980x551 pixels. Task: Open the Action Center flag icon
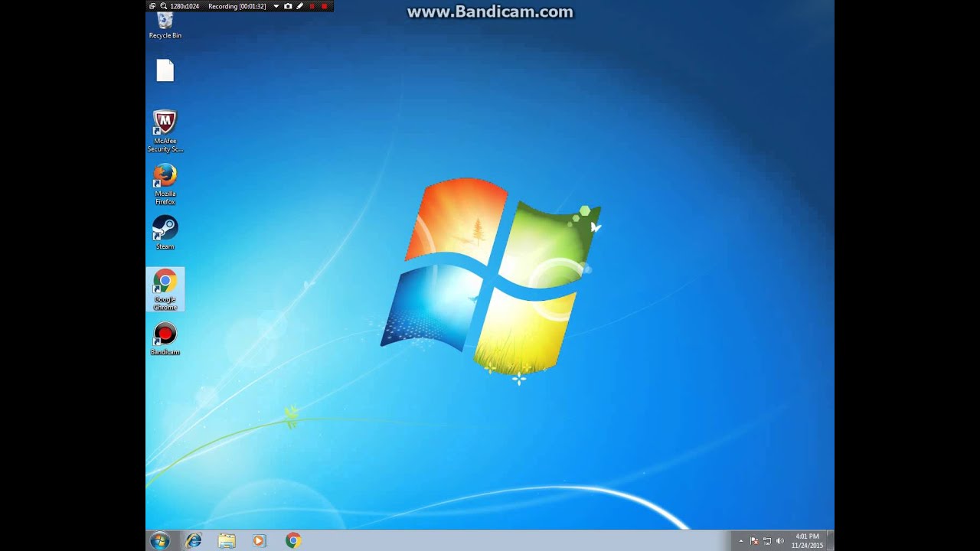(x=754, y=541)
